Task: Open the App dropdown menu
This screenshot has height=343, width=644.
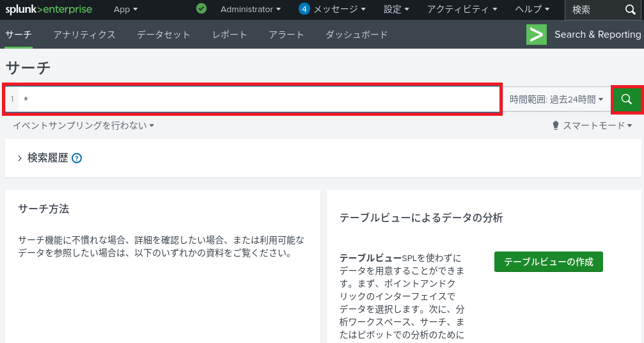Action: click(125, 10)
